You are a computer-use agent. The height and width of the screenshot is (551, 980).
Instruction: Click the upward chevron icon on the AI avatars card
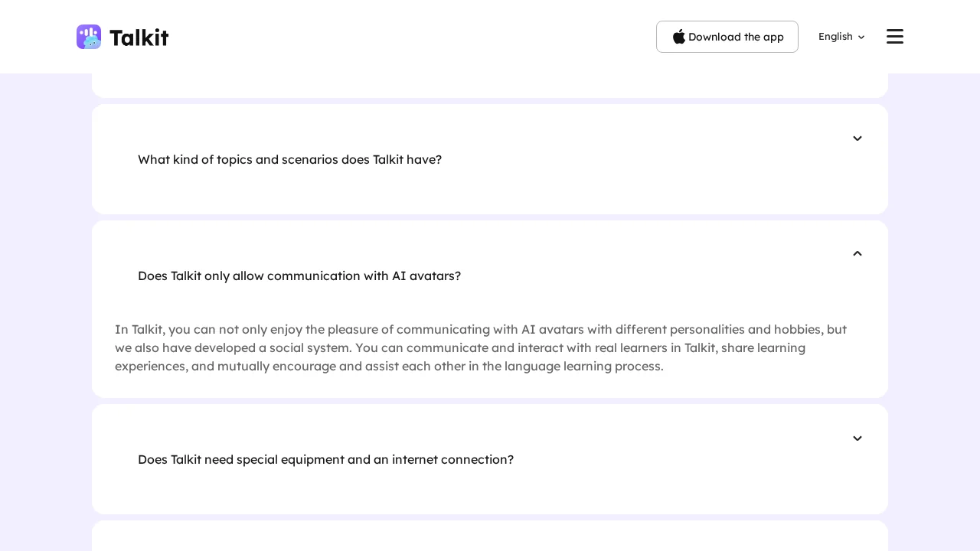857,253
